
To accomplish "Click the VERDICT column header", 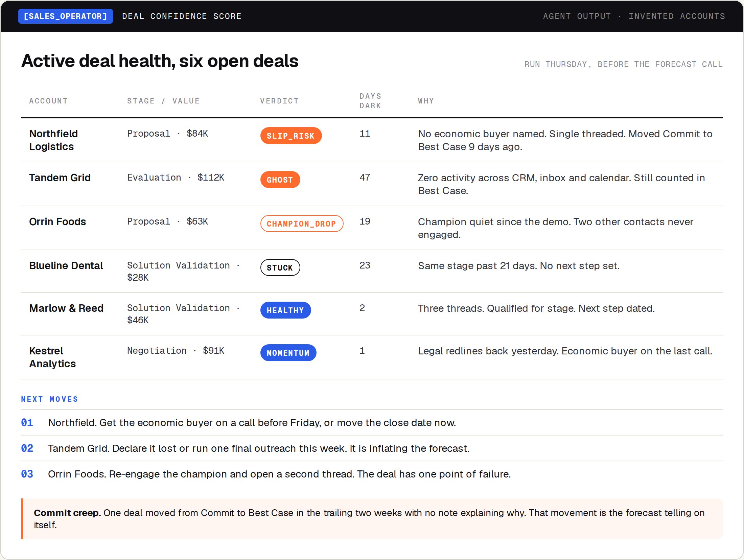I will point(279,101).
